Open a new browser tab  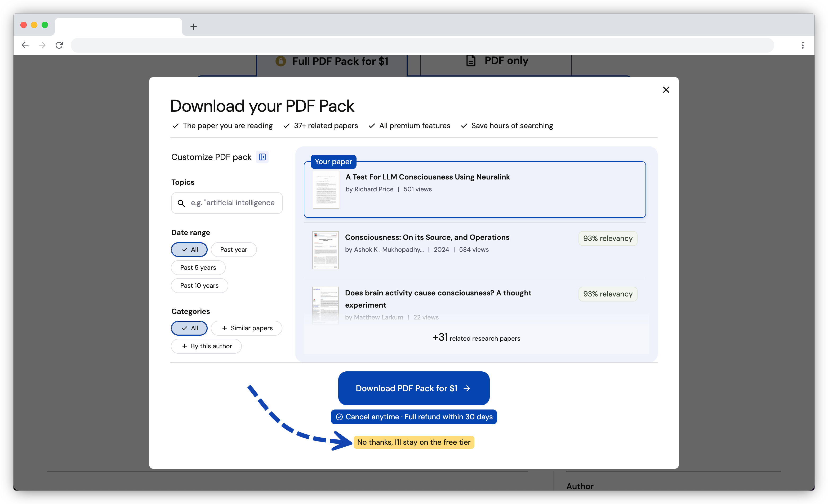193,26
